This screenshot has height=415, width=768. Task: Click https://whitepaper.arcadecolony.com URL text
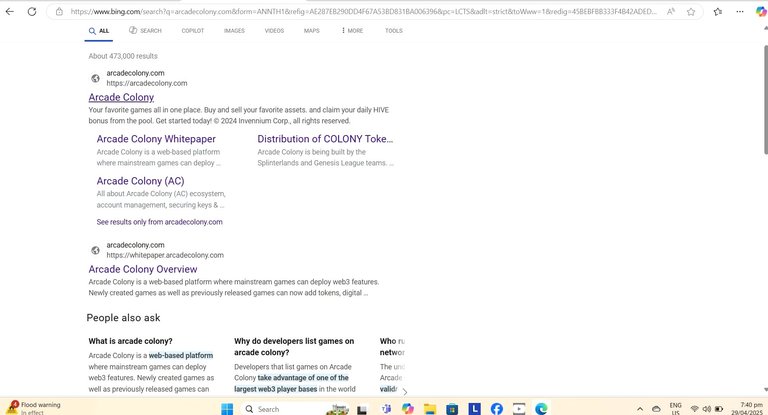click(x=165, y=255)
